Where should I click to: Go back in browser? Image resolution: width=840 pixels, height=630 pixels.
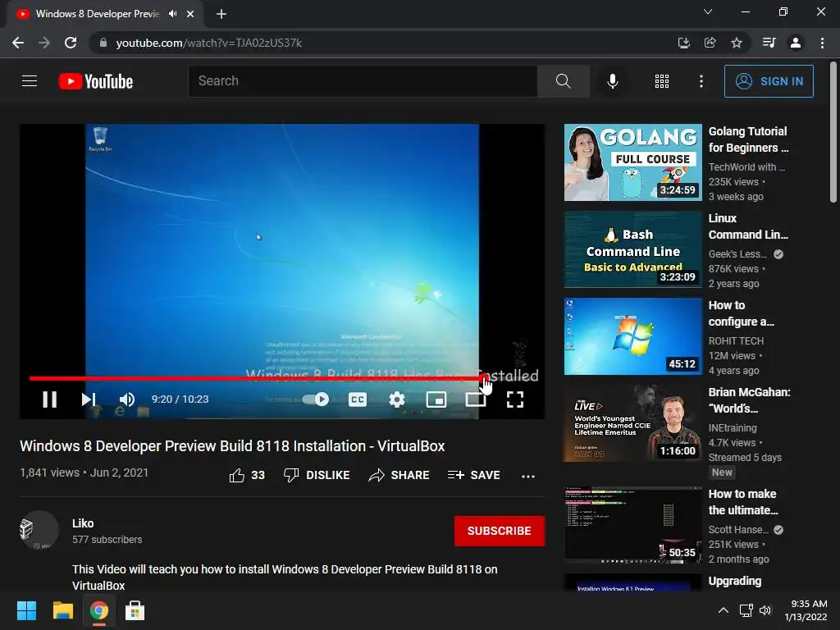click(x=18, y=43)
